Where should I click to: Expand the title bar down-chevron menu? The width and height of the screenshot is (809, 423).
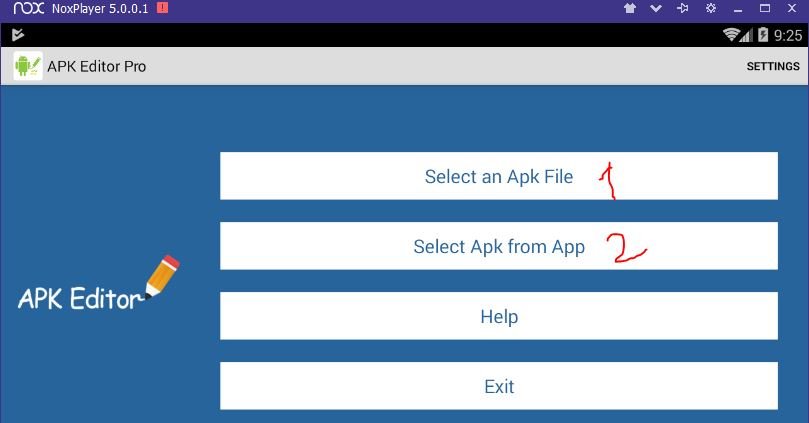coord(656,8)
